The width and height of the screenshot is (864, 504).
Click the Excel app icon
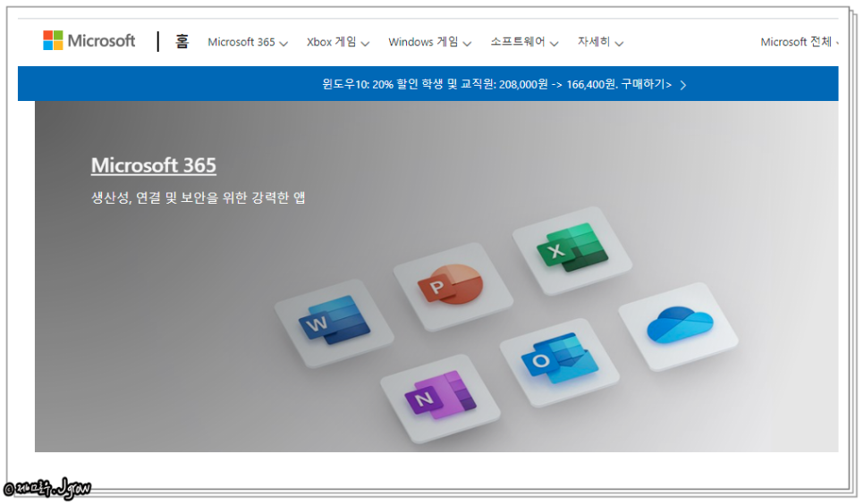pyautogui.click(x=573, y=248)
